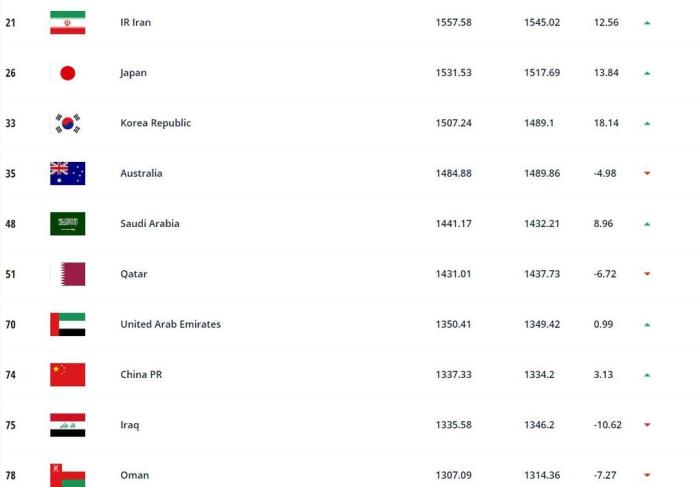Click the red down arrow for Australia
This screenshot has width=700, height=487.
click(x=647, y=174)
